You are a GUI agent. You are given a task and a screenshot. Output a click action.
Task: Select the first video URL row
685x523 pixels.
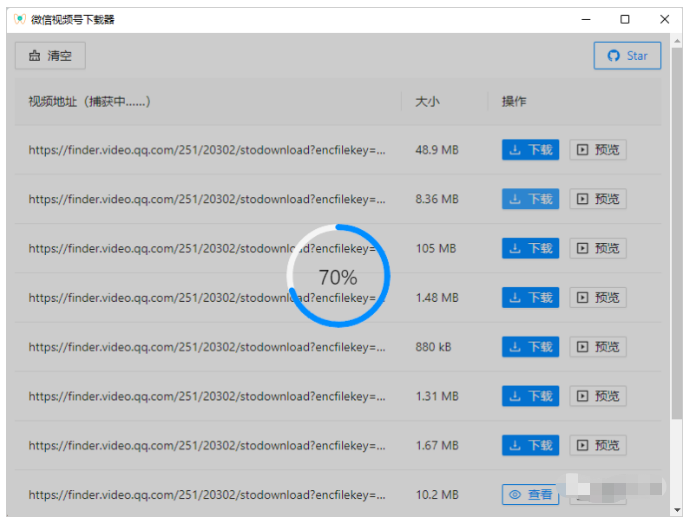(206, 150)
